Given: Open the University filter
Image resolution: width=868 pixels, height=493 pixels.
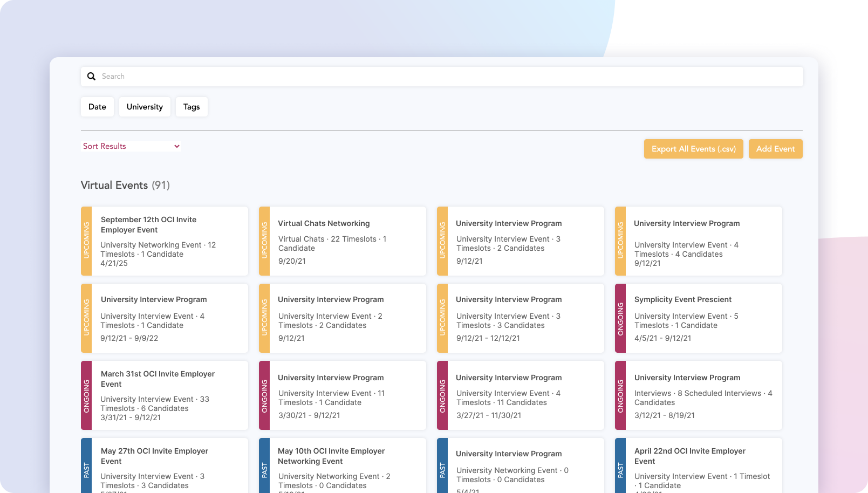Looking at the screenshot, I should tap(145, 107).
